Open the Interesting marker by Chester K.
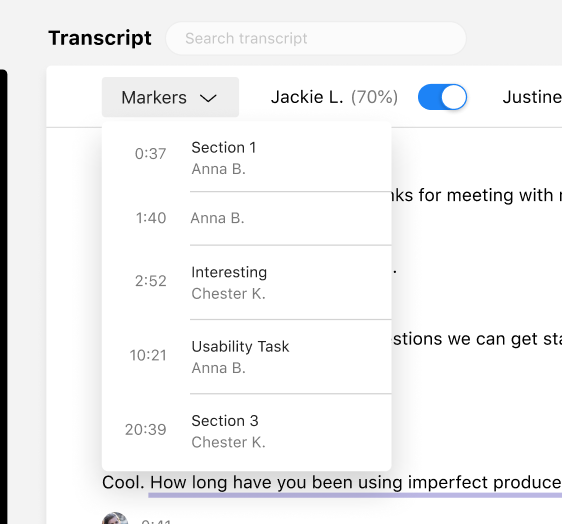Screen dimensions: 562x524 (x=247, y=282)
